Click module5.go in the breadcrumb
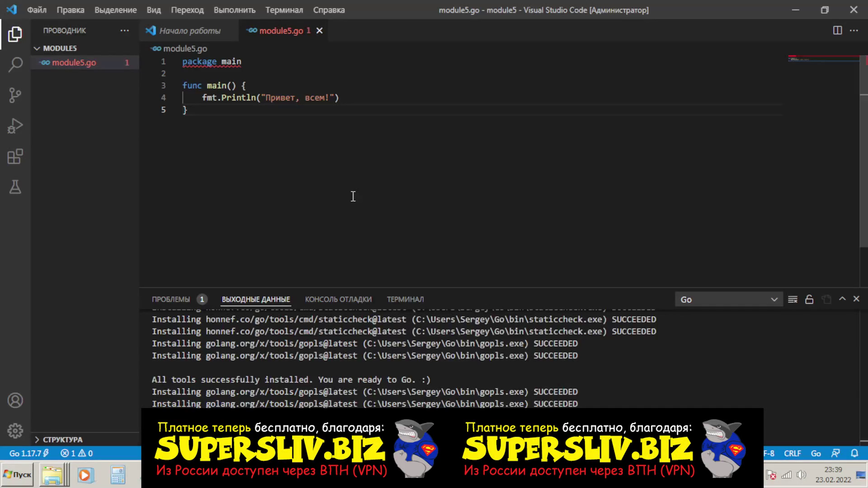 click(185, 48)
